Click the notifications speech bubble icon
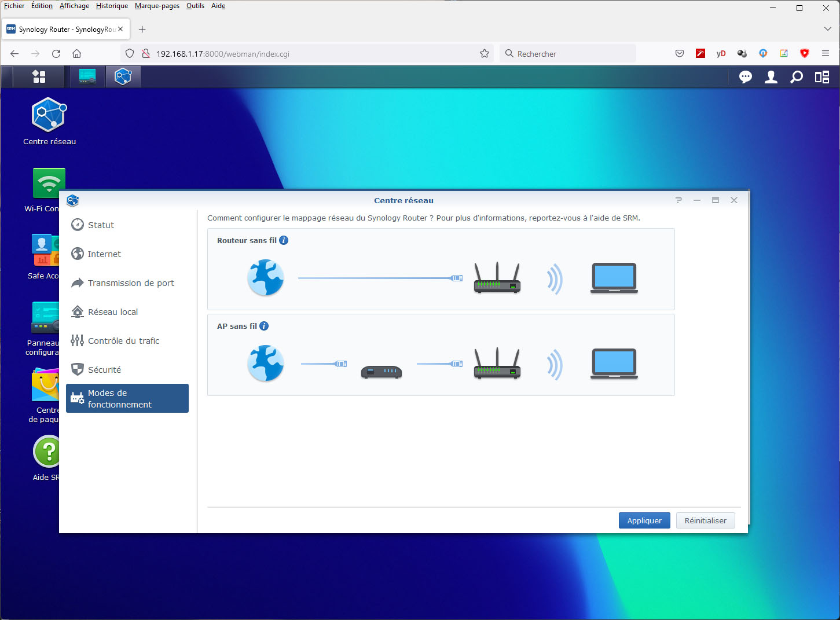 tap(745, 77)
